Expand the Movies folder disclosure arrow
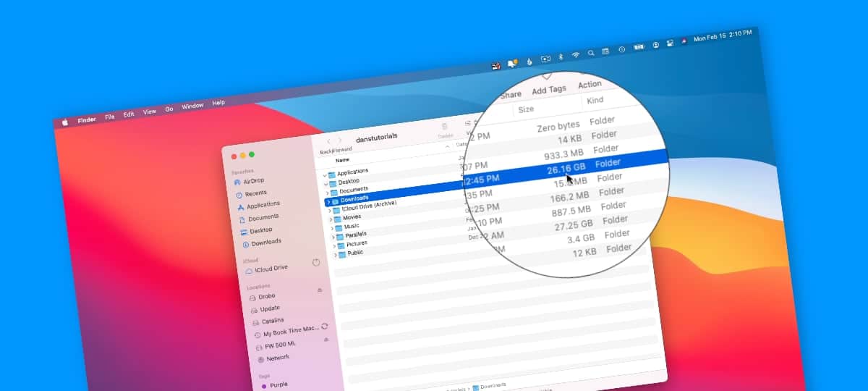This screenshot has height=391, width=868. pyautogui.click(x=331, y=219)
